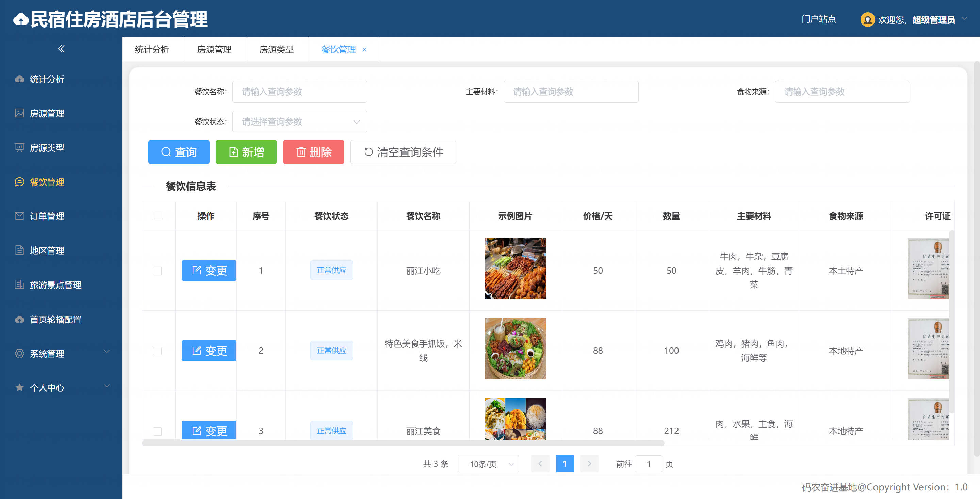Click the horizontal table scrollbar

click(x=403, y=443)
